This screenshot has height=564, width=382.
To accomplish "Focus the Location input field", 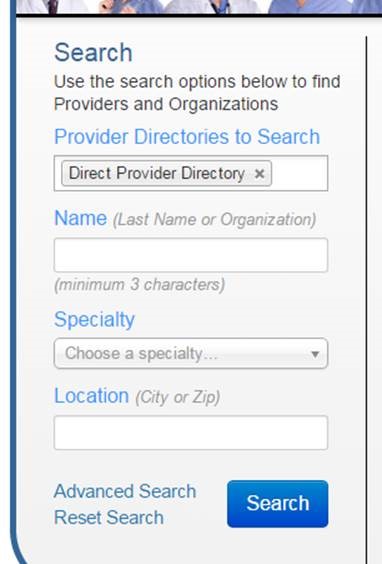I will coord(191,433).
